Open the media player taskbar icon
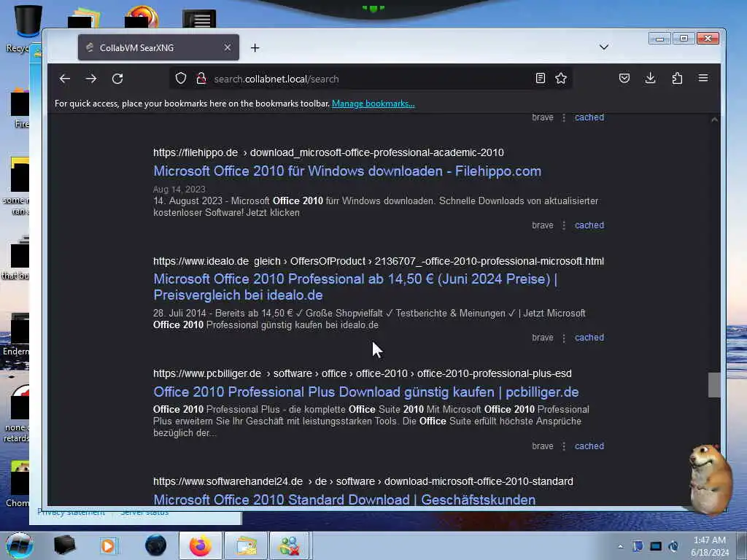Image resolution: width=747 pixels, height=560 pixels. tap(108, 545)
